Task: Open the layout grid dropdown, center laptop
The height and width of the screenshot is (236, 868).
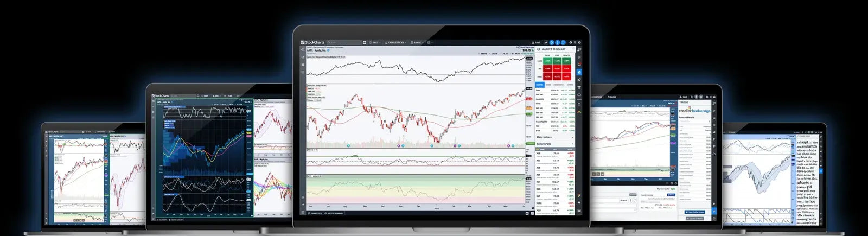Action: click(430, 42)
